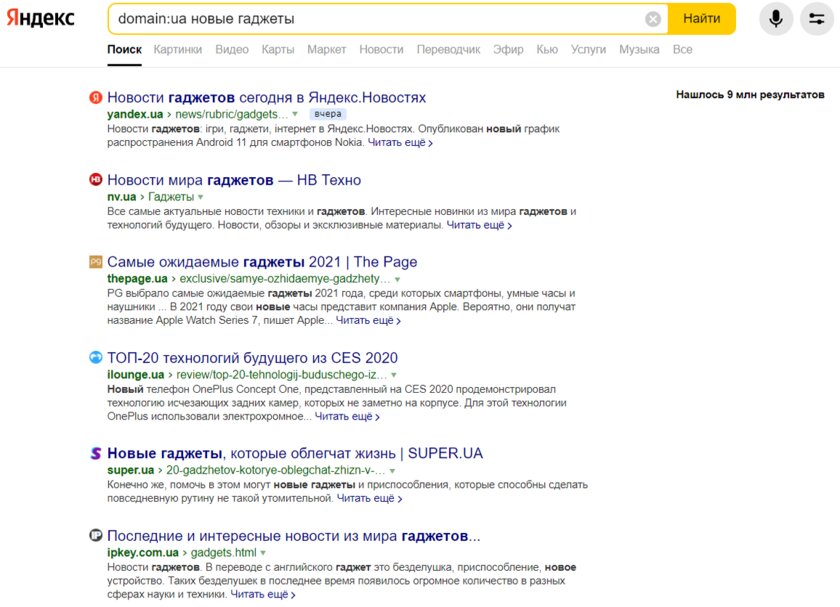
Task: Select the Кью tab
Action: [547, 49]
